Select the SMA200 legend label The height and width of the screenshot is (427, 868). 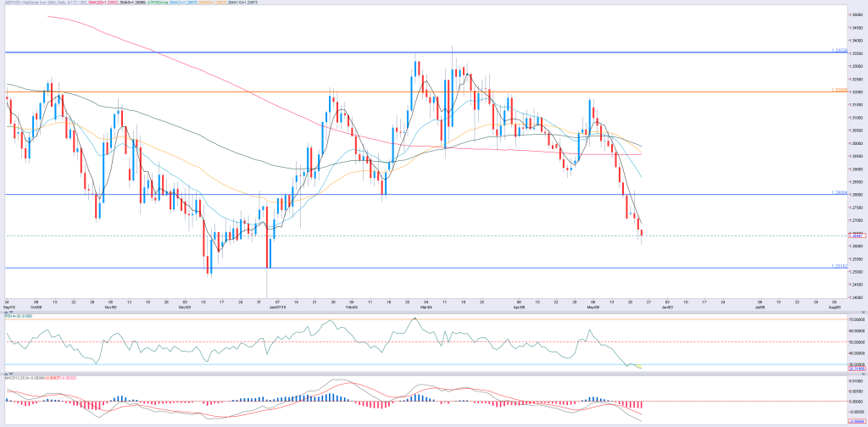click(103, 3)
